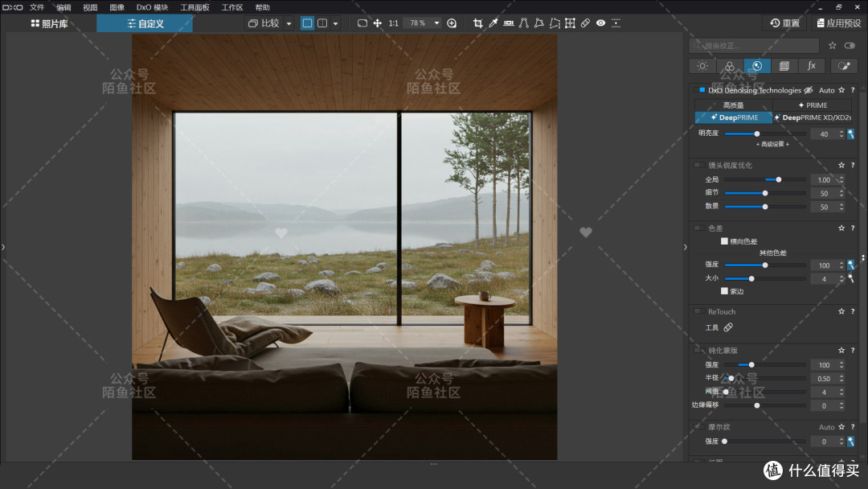Viewport: 868px width, 489px height.
Task: Click the 搜索校正 search field
Action: coord(754,45)
